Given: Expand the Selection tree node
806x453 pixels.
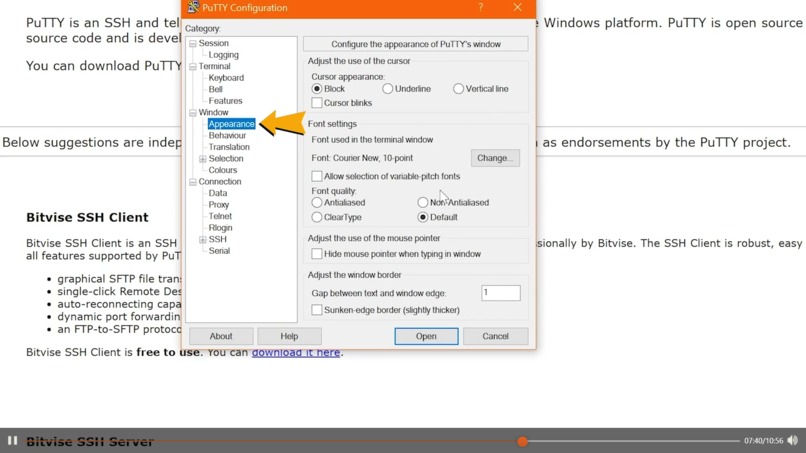Looking at the screenshot, I should 203,159.
